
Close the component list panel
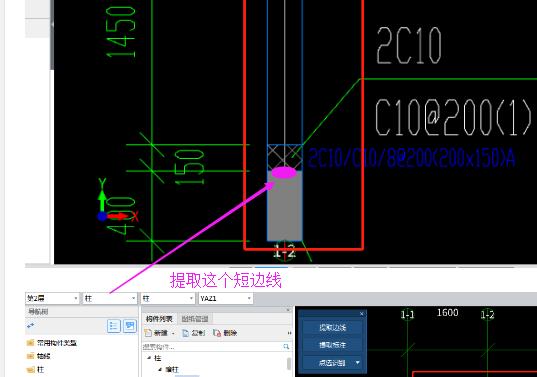[288, 310]
